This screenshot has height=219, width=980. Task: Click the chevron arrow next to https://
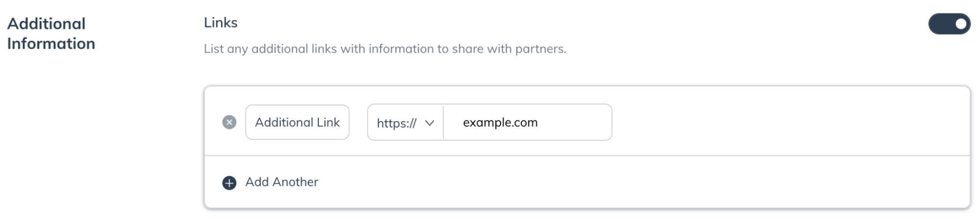(429, 123)
